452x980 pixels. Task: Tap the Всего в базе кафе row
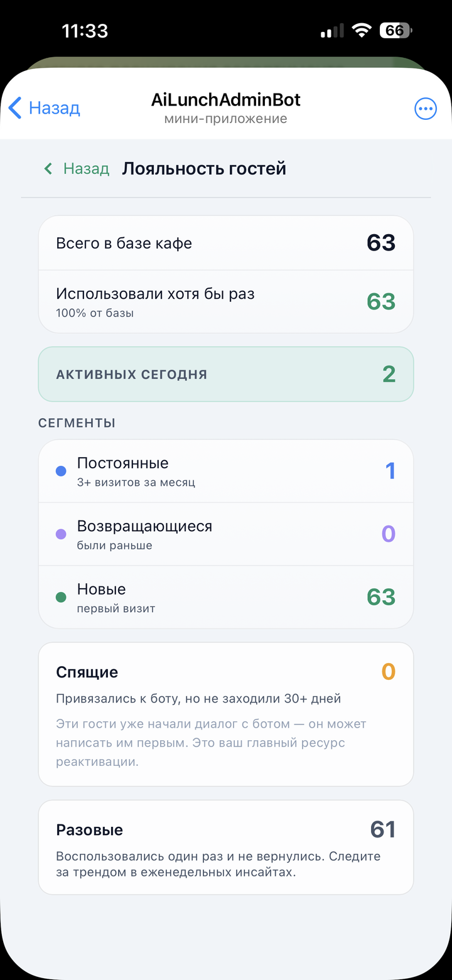226,243
